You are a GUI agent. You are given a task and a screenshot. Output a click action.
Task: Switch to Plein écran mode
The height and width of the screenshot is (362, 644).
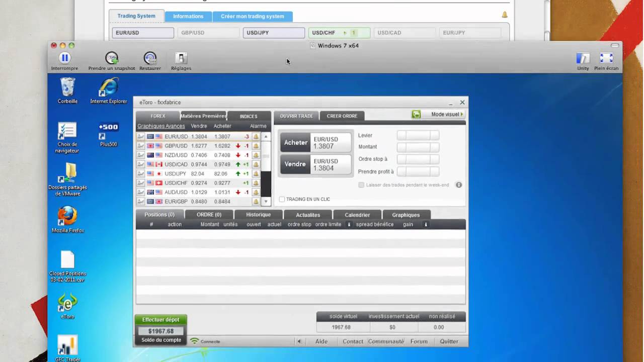pyautogui.click(x=606, y=58)
